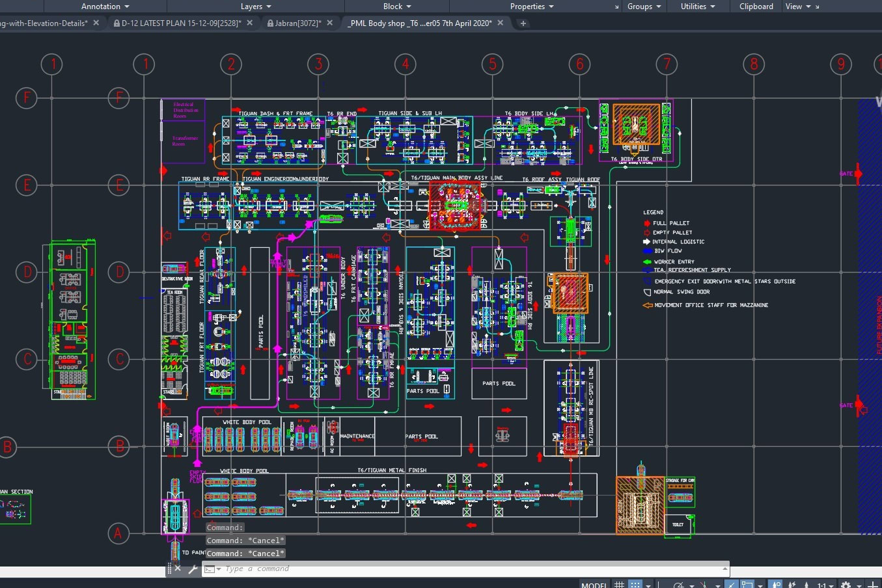
Task: Switch to Elevation-Details drawing tab
Action: [44, 23]
